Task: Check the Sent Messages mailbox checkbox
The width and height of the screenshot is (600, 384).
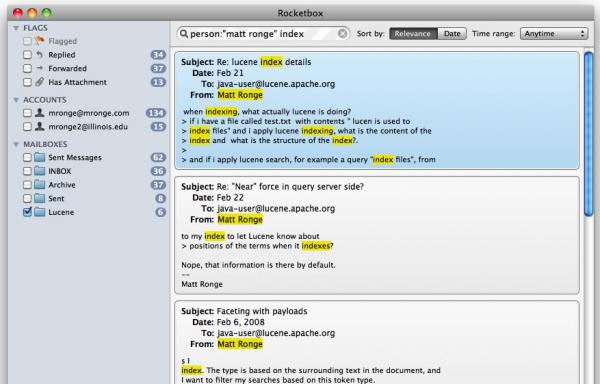Action: coord(27,157)
